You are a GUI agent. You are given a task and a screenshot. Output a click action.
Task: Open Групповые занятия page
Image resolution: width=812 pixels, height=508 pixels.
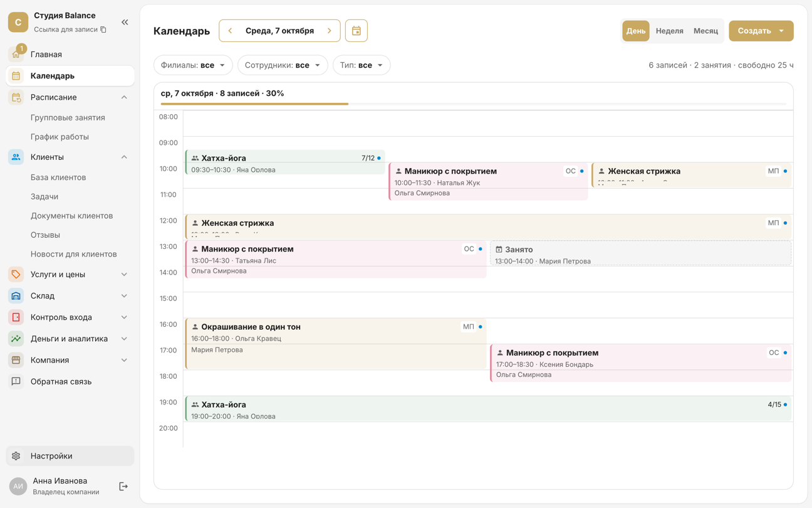click(68, 117)
